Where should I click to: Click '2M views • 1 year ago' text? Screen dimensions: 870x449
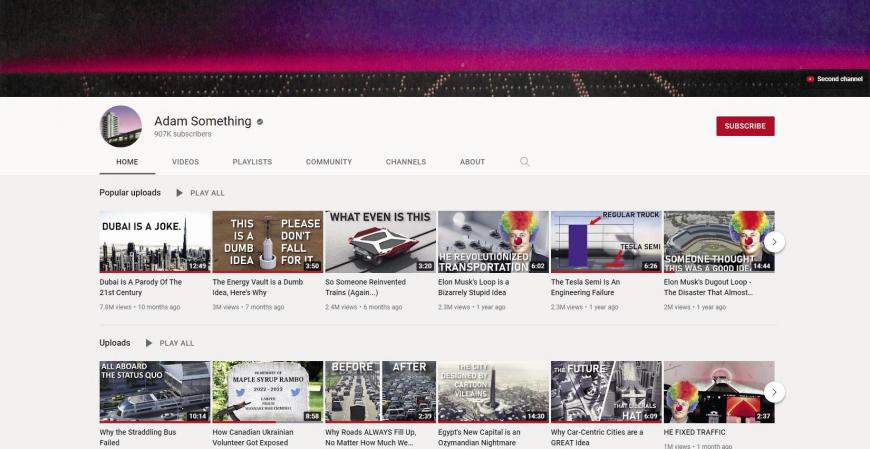coord(695,307)
